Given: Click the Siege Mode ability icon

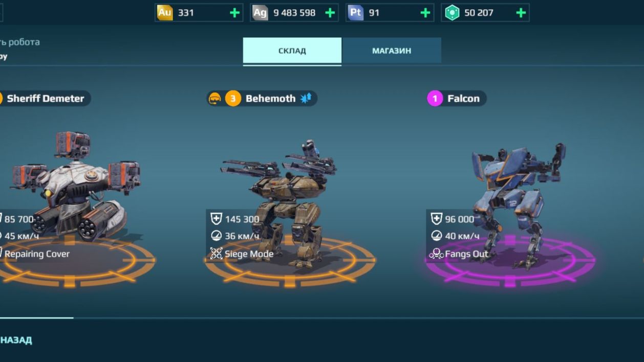Looking at the screenshot, I should pyautogui.click(x=217, y=254).
